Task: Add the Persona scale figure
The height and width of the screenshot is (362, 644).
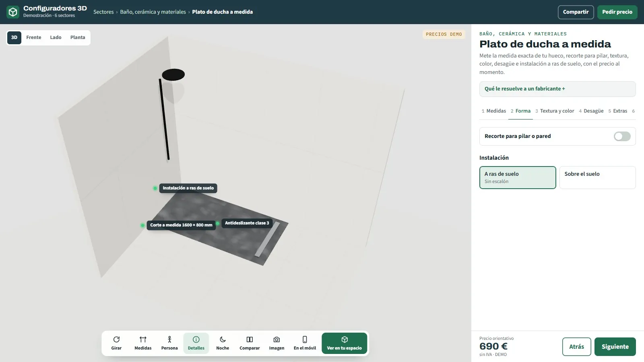Action: click(169, 343)
